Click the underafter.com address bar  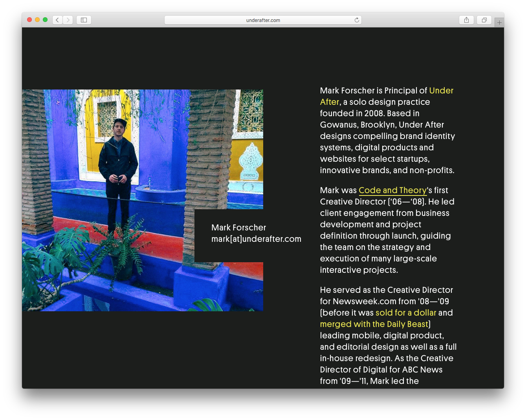(263, 20)
